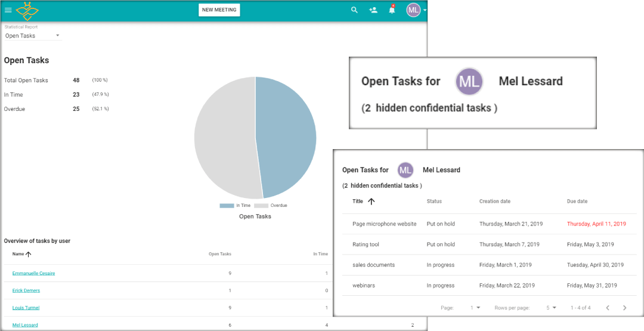644x331 pixels.
Task: Select the webinars task row
Action: pos(489,286)
